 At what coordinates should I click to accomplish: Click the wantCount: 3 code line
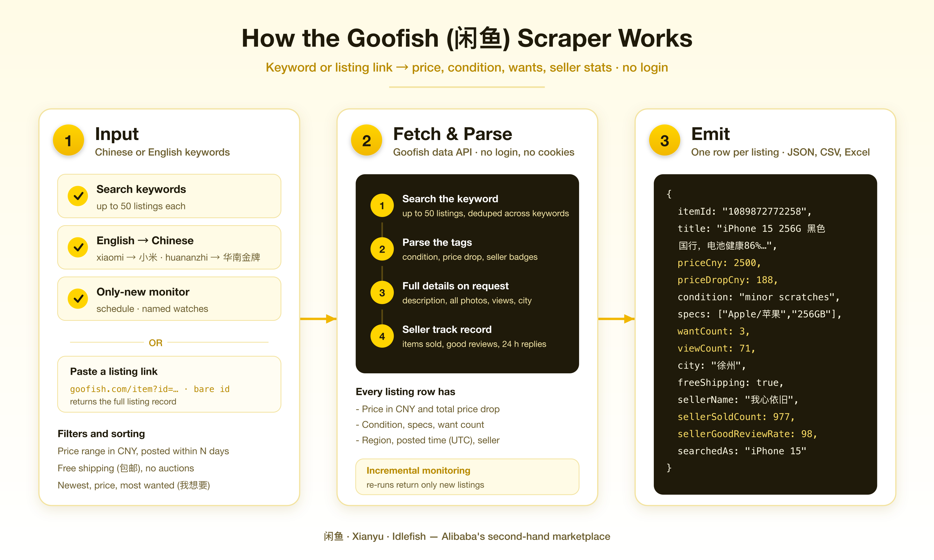(713, 331)
